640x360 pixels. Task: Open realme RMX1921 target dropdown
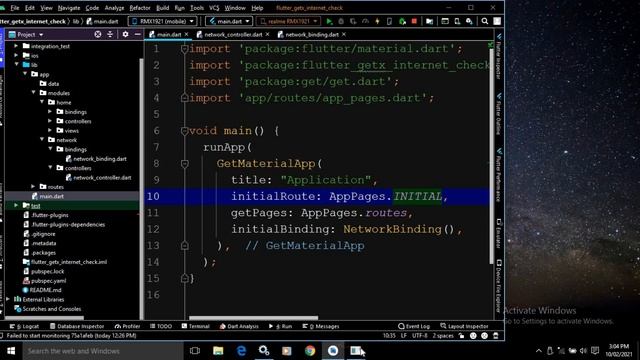(x=289, y=21)
